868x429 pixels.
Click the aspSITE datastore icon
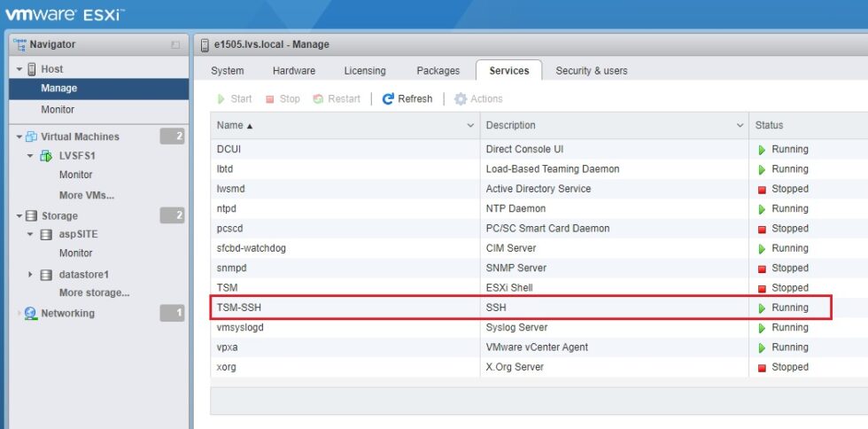click(x=46, y=235)
